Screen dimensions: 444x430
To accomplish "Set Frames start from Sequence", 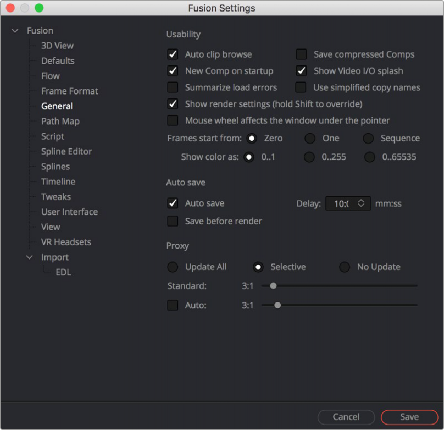I will click(x=368, y=138).
